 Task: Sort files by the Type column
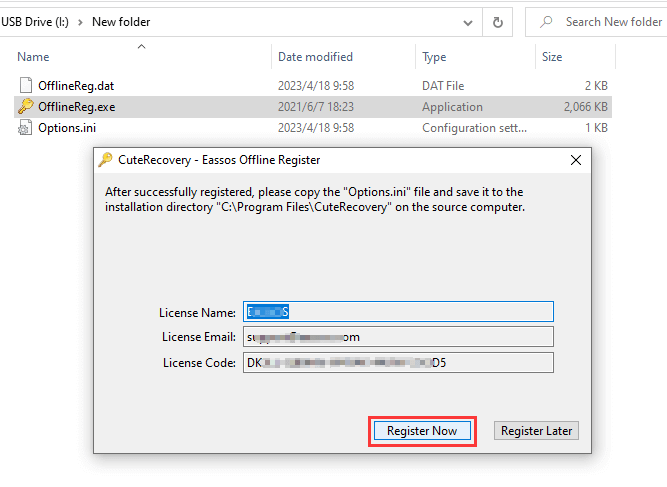(x=434, y=57)
